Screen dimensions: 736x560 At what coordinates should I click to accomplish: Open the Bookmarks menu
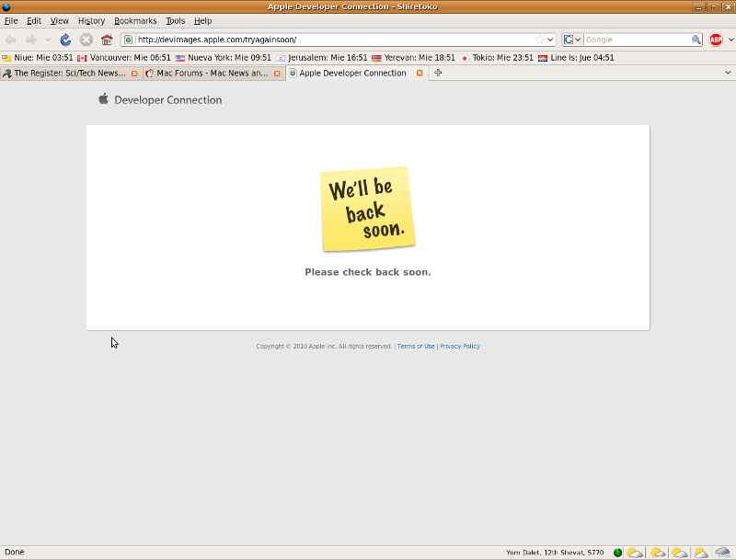pos(135,20)
